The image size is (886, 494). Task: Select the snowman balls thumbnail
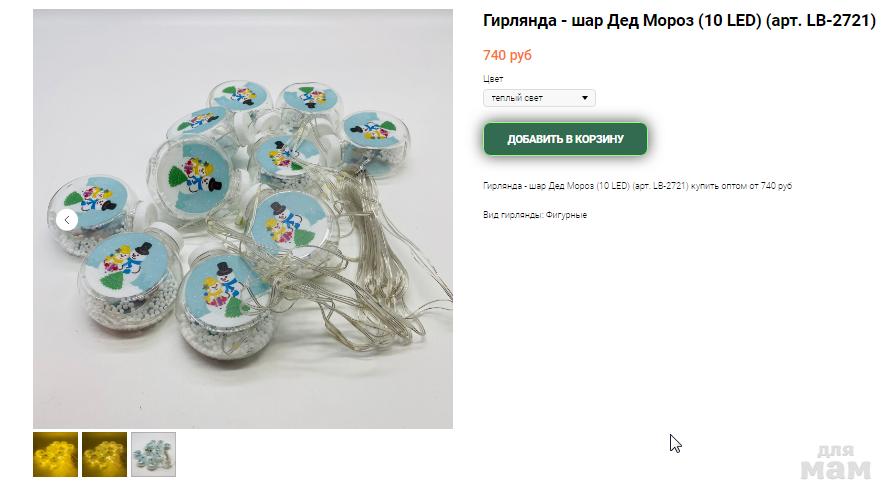click(x=154, y=454)
